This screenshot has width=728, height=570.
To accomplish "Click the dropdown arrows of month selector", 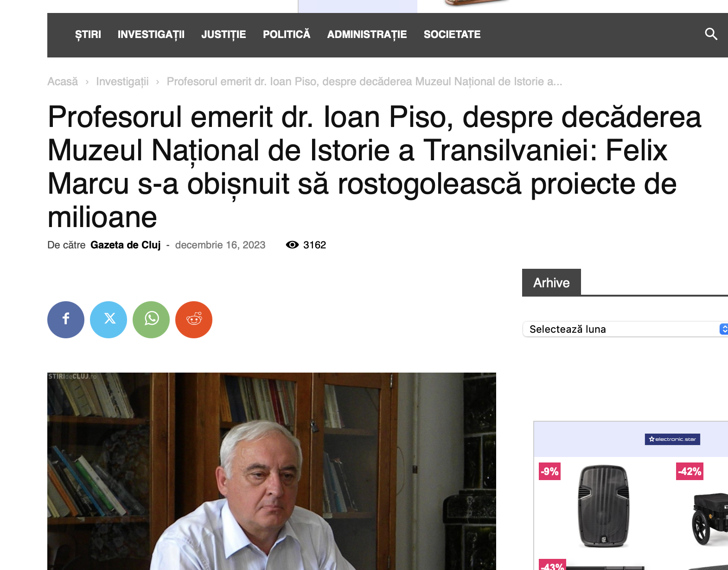I will pyautogui.click(x=724, y=329).
